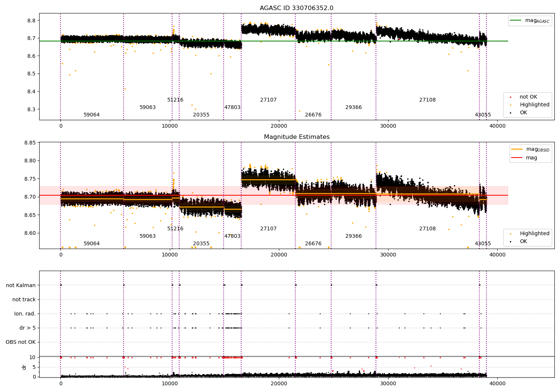
Task: Click obsid label 27108 in the Magnitude Estimates plot
Action: point(427,229)
